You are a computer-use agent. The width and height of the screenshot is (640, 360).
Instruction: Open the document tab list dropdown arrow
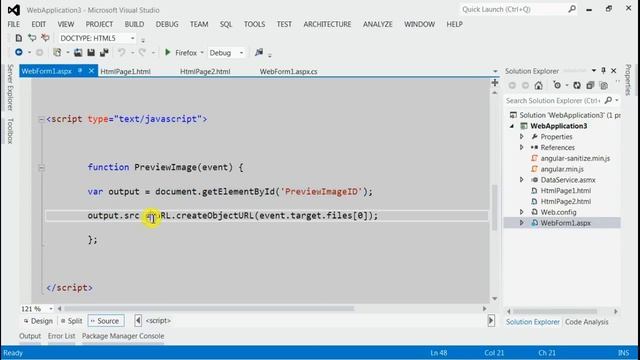[495, 71]
